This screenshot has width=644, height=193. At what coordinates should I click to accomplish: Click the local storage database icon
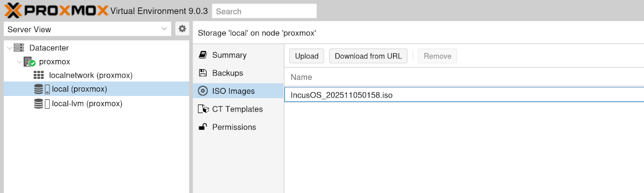point(39,89)
